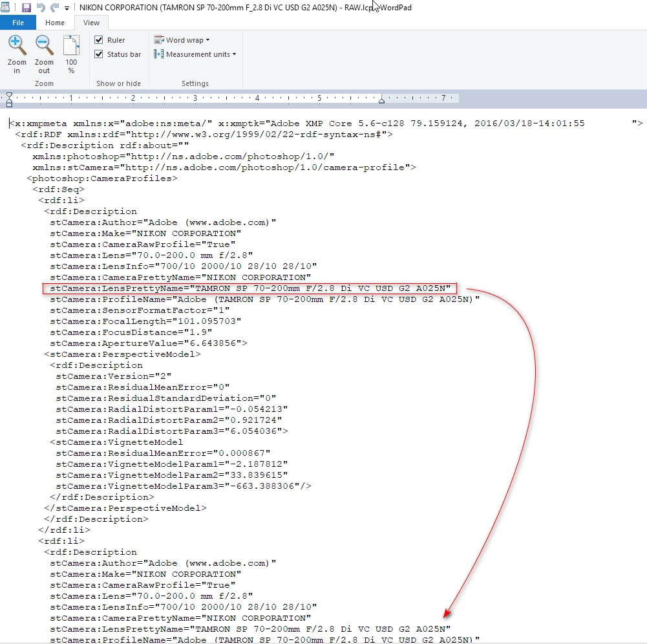647x644 pixels.
Task: Click the Save icon in quick access toolbar
Action: [27, 7]
